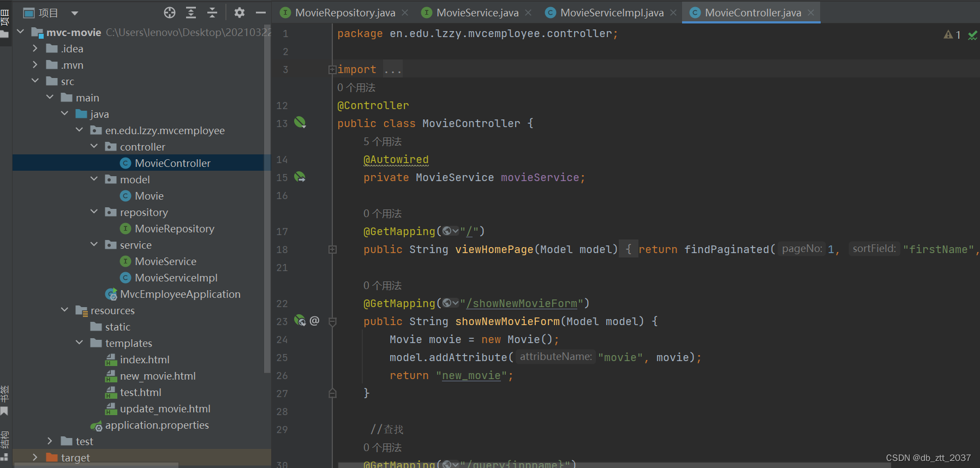This screenshot has height=468, width=980.
Task: Select MovieController in project tree
Action: tap(141, 163)
